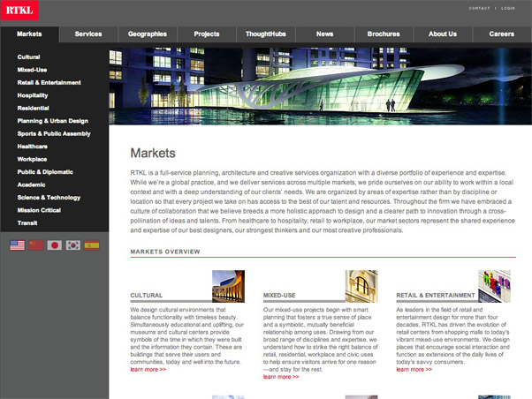
Task: Open the Brochures tab
Action: [384, 34]
